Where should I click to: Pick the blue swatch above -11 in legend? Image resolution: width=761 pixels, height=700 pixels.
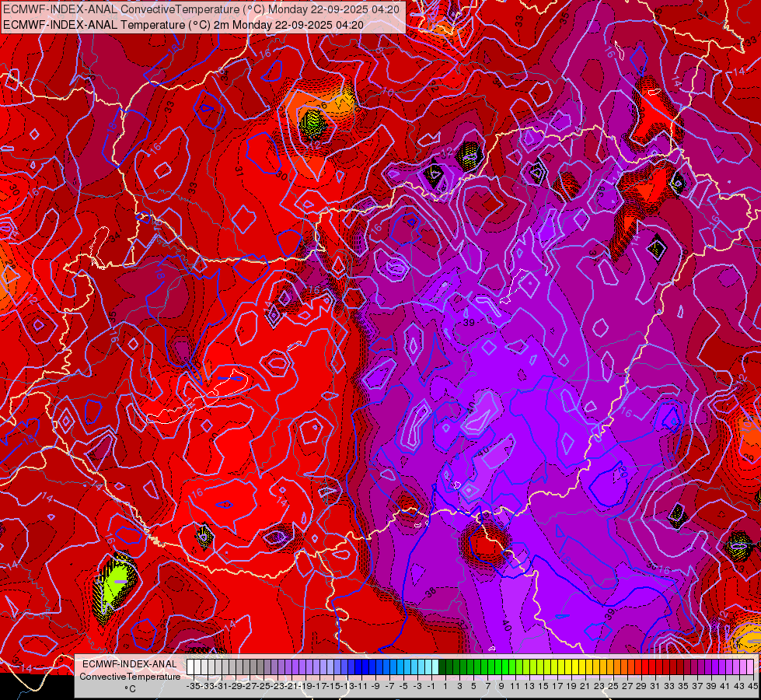point(358,667)
